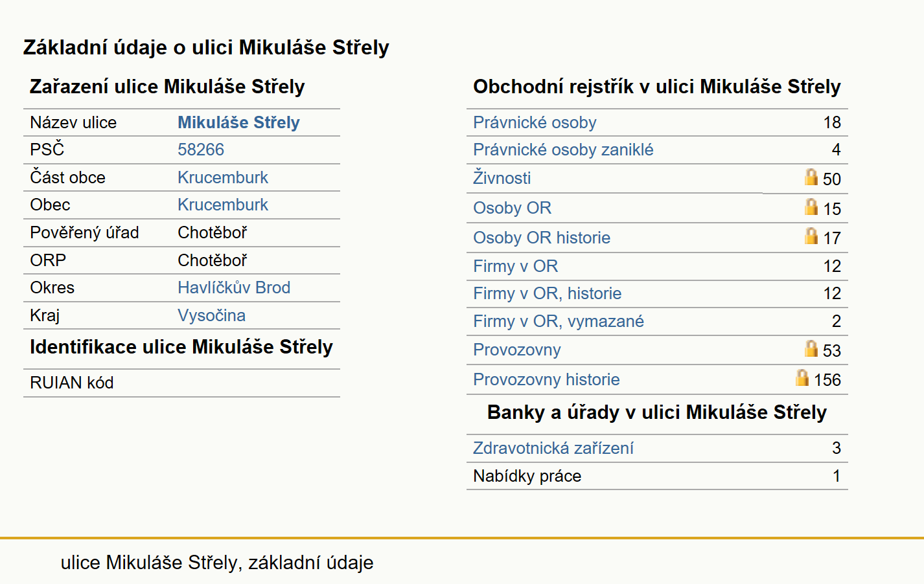This screenshot has width=924, height=584.
Task: Select the Firmy v OR link
Action: click(516, 266)
